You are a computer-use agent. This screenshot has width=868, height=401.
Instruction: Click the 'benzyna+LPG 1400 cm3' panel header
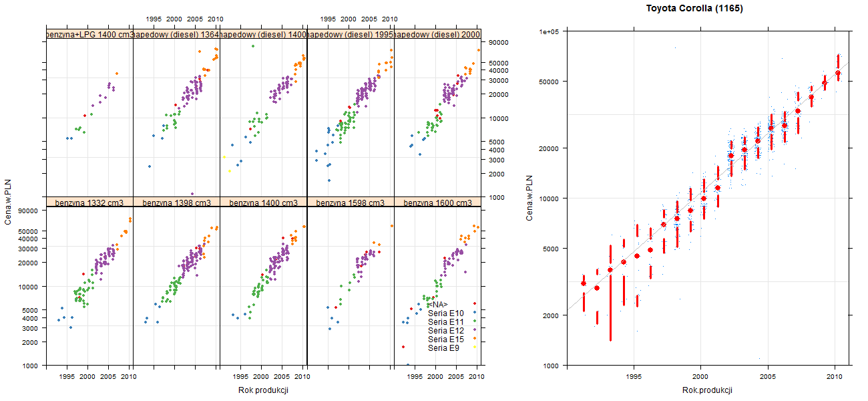click(x=89, y=34)
